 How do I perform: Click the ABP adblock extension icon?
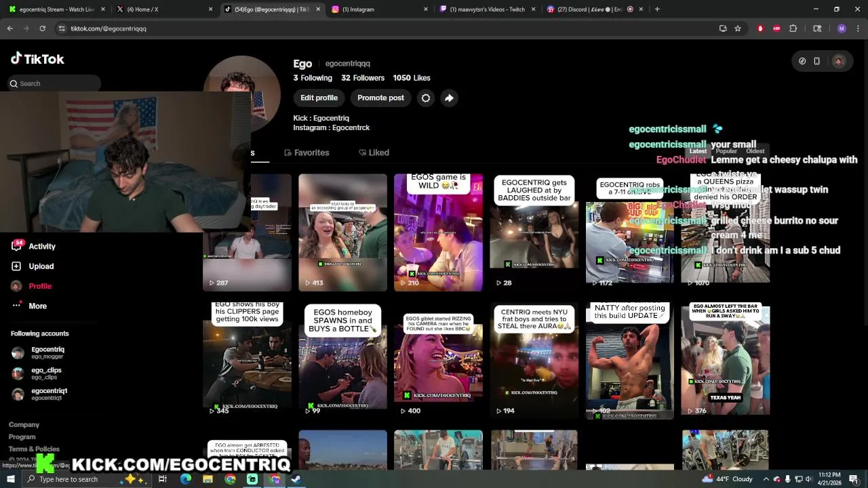point(776,28)
